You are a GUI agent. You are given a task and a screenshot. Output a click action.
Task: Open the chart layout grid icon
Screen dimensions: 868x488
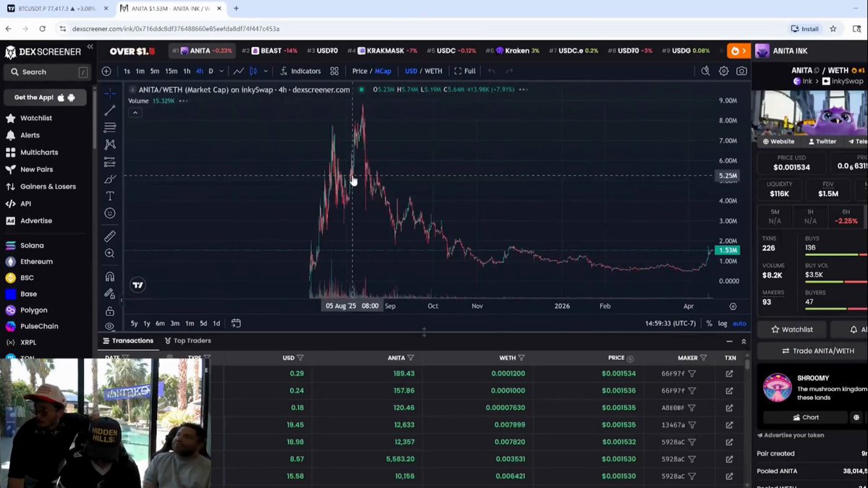pos(334,71)
